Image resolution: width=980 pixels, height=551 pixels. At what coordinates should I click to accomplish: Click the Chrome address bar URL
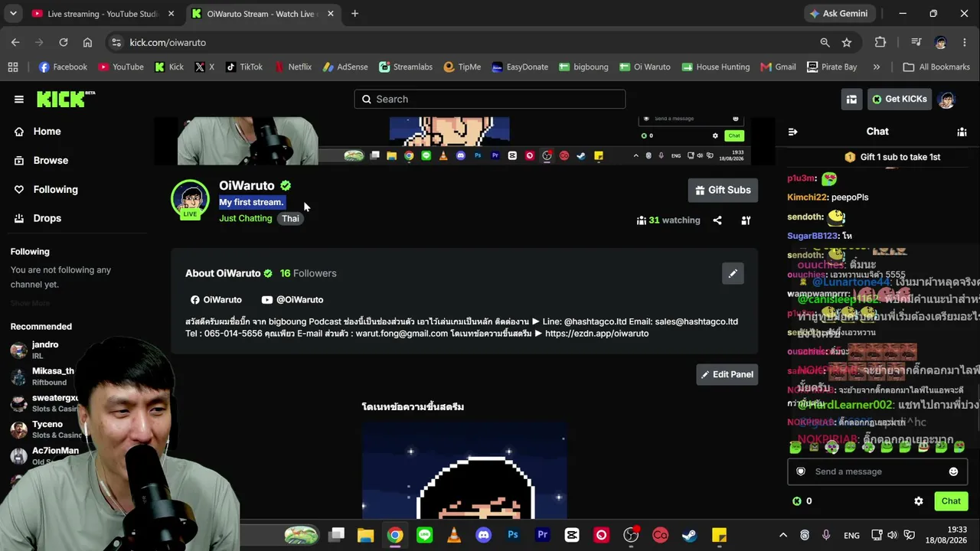coord(168,42)
